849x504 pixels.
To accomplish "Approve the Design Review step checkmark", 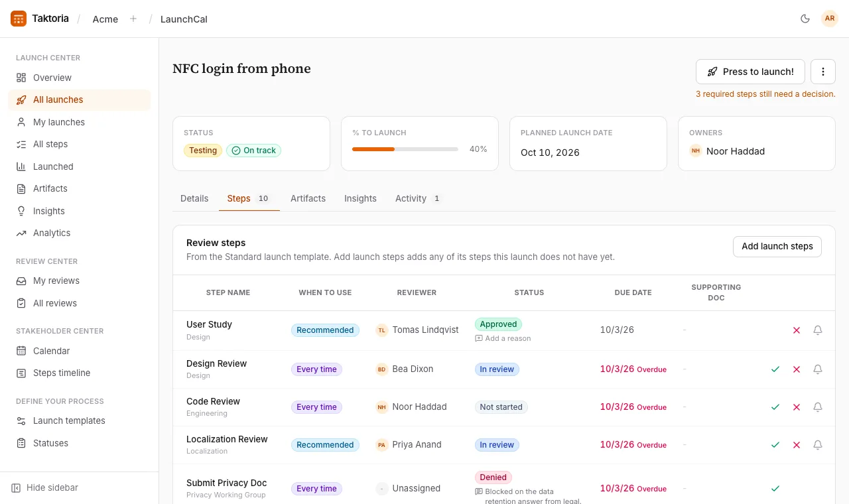I will 775,369.
